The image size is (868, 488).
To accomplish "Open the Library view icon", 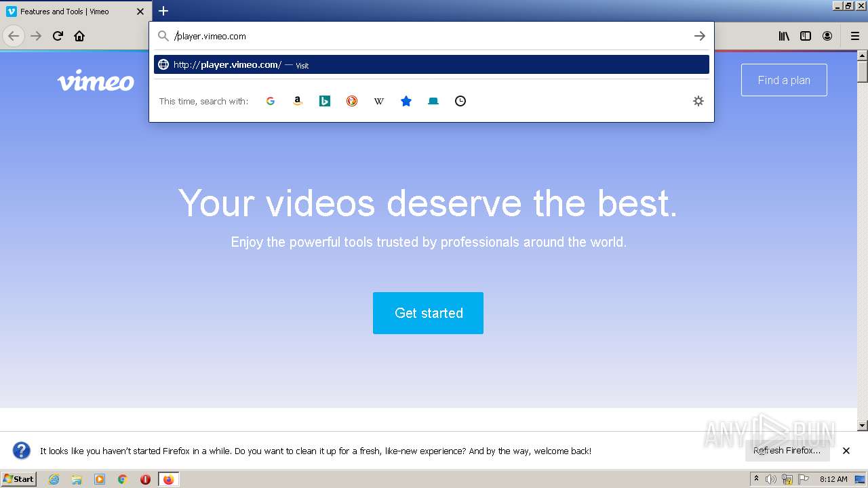I will coord(784,36).
